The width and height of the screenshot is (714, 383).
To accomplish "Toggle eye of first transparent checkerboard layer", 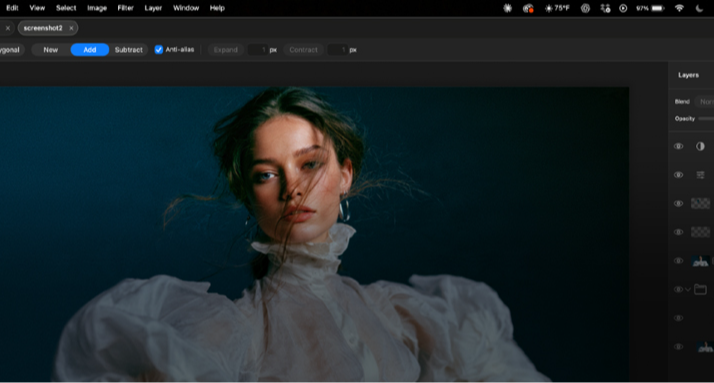I will point(678,204).
